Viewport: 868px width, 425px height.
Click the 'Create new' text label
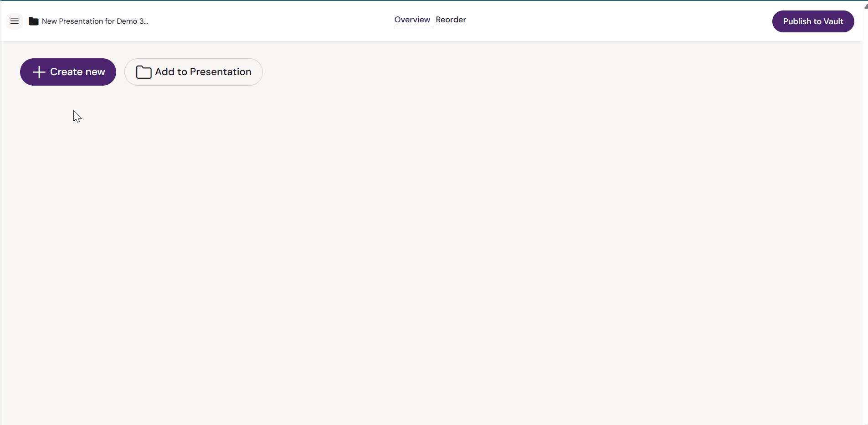[x=77, y=72]
